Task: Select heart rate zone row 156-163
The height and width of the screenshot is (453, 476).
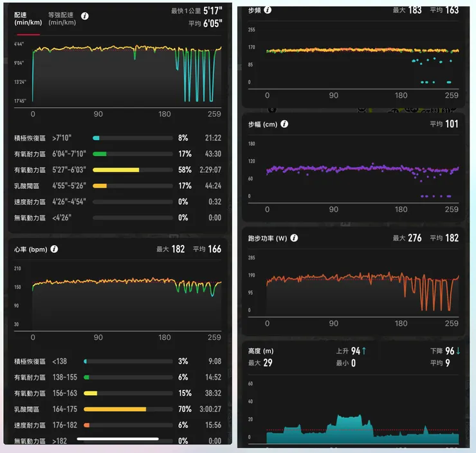Action: [118, 393]
